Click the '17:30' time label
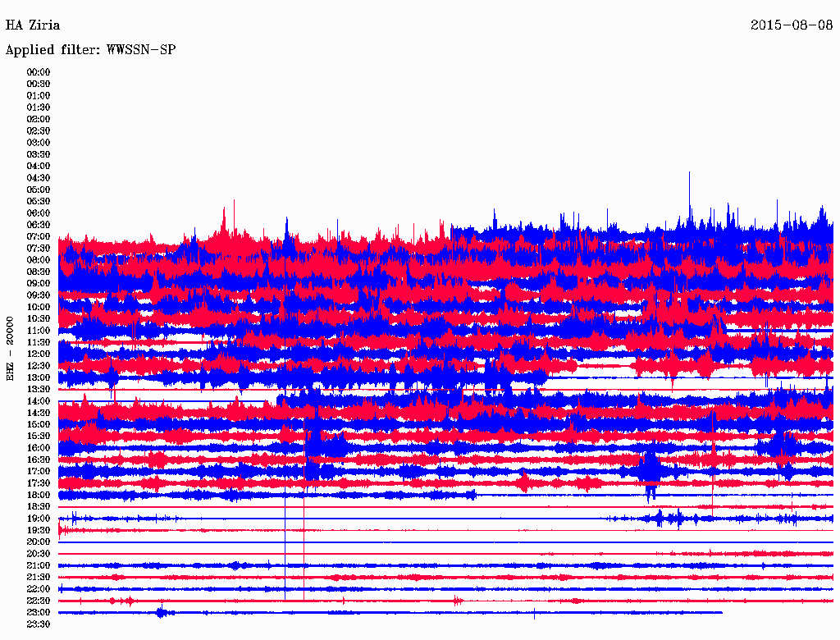Screen dimensions: 840x640 coord(39,483)
